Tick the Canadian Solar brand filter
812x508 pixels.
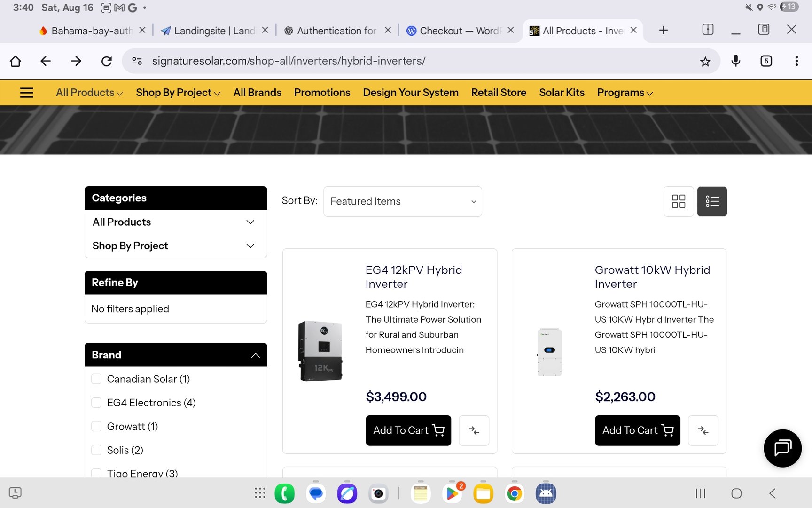(96, 379)
